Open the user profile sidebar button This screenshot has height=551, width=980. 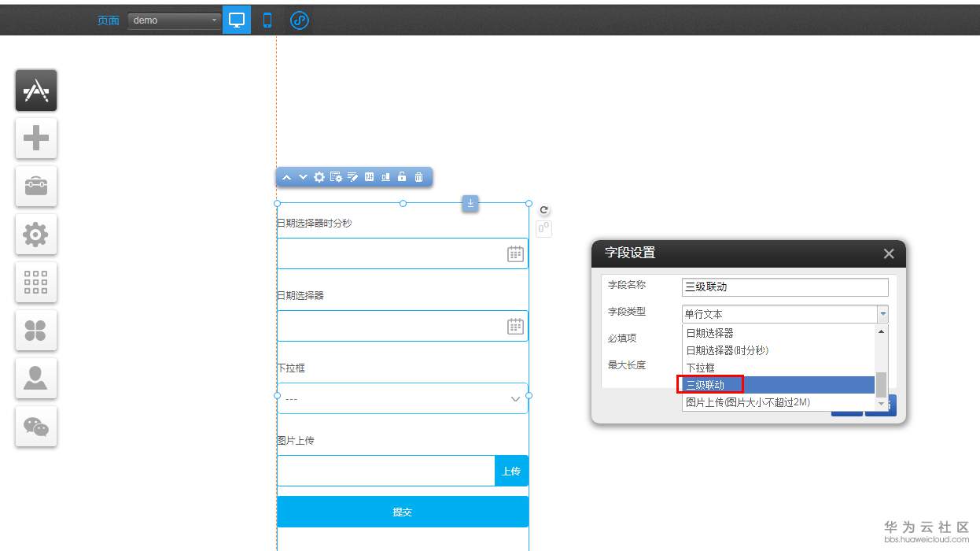coord(36,379)
